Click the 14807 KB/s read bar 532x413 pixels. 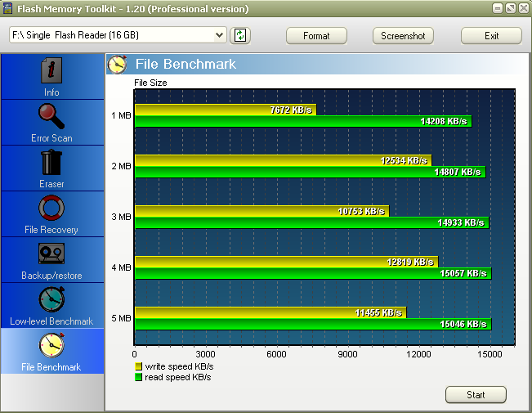click(311, 172)
